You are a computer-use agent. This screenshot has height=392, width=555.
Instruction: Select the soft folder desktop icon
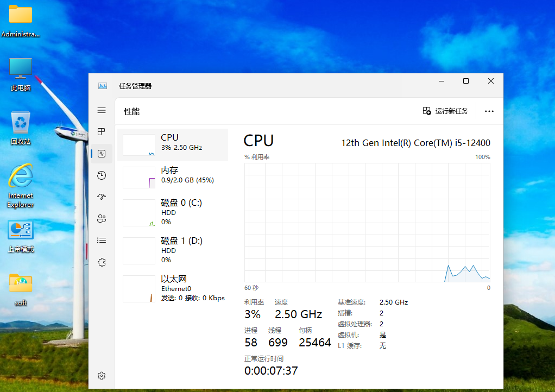click(x=21, y=290)
